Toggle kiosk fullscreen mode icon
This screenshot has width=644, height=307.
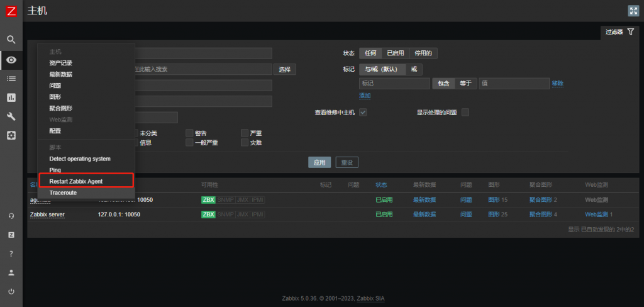click(x=633, y=11)
